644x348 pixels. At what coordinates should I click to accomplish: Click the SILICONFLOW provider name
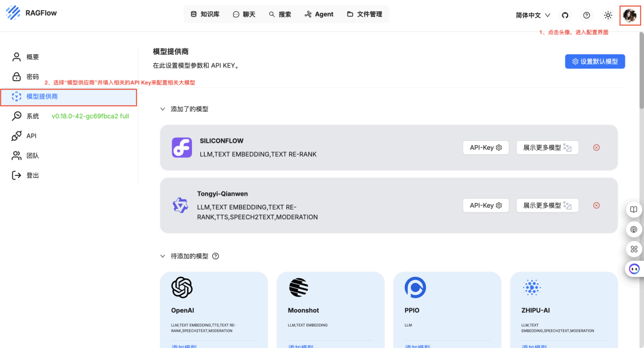tap(221, 141)
